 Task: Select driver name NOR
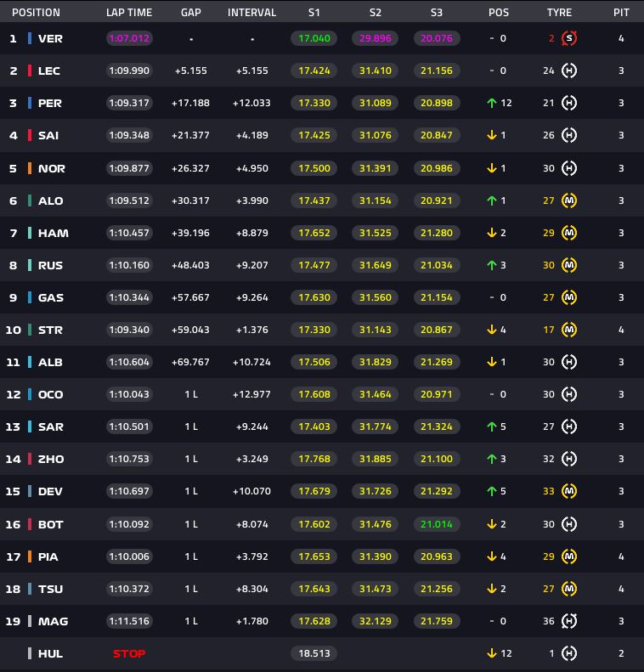pos(51,168)
